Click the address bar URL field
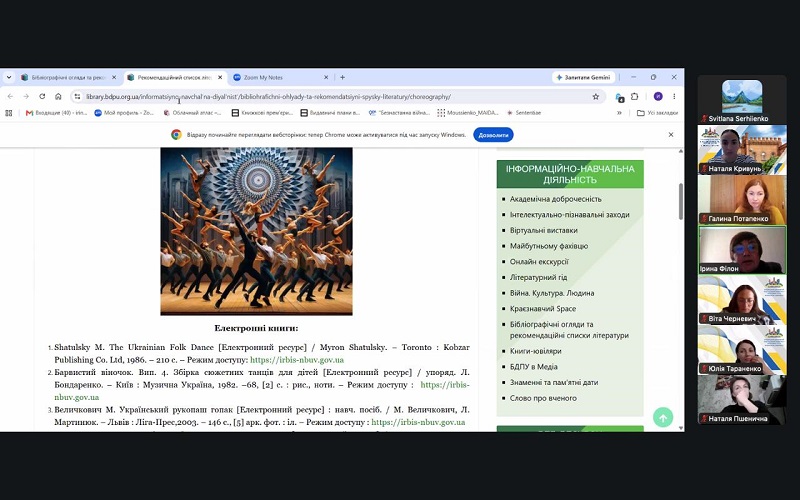The width and height of the screenshot is (800, 500). (337, 96)
